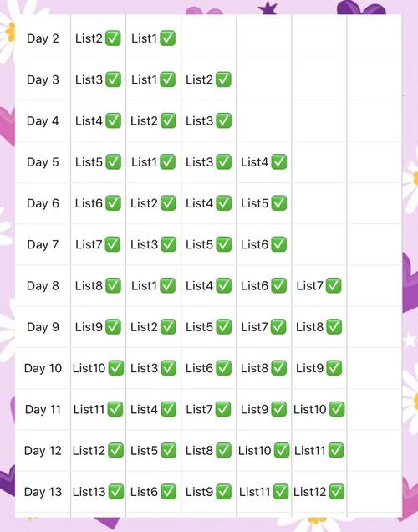Click the List7 text in Day 7 row

click(89, 244)
